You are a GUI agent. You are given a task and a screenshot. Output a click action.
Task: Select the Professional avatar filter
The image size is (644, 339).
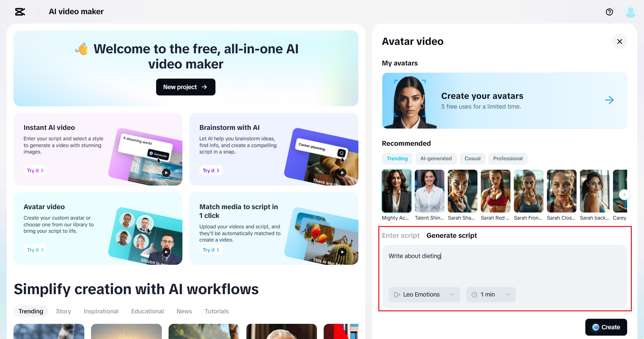508,159
